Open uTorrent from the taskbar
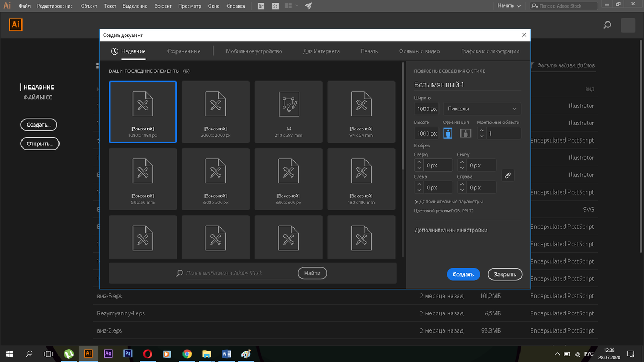 [69, 354]
